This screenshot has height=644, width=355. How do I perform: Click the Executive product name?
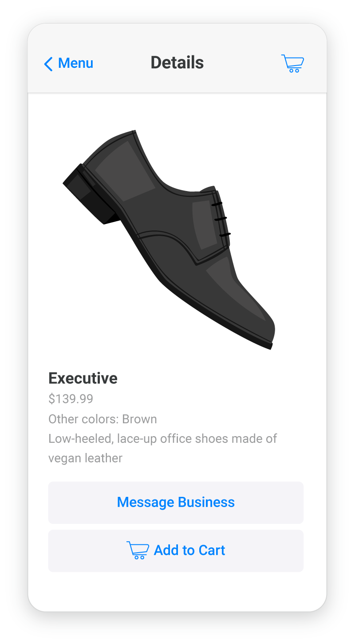pos(83,378)
